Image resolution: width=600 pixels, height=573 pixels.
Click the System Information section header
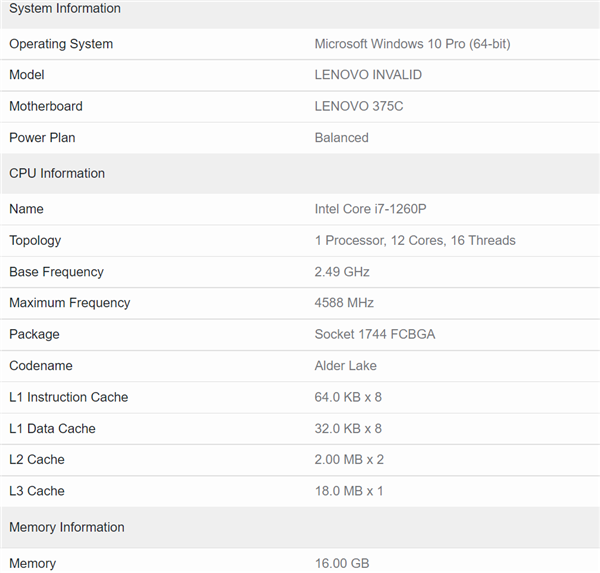pyautogui.click(x=65, y=9)
